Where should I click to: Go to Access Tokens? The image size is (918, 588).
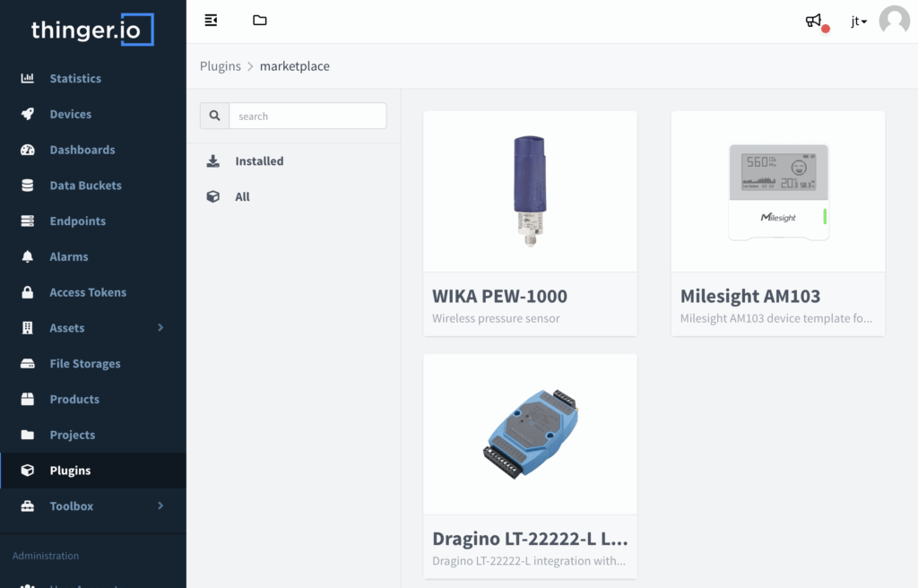pyautogui.click(x=88, y=292)
